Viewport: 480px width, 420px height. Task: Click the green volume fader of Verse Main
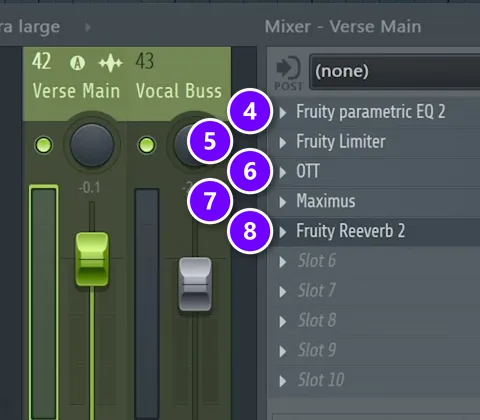[x=92, y=259]
